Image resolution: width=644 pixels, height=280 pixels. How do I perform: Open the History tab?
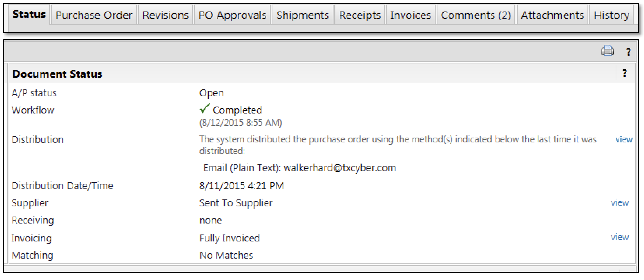611,15
